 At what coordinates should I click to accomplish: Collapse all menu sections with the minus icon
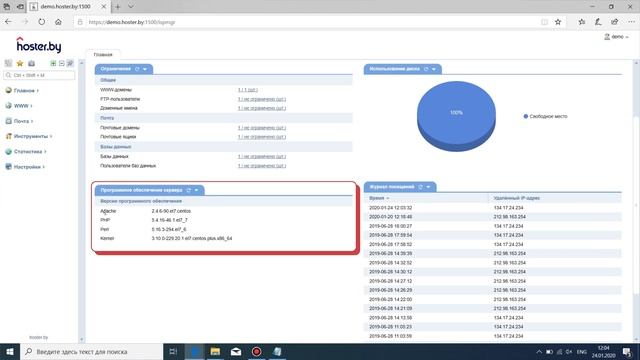62,63
